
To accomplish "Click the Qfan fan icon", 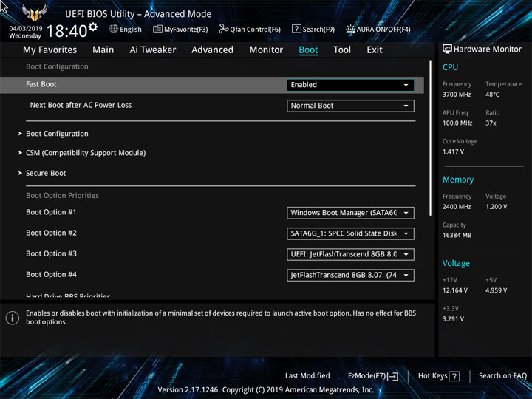I will 223,29.
